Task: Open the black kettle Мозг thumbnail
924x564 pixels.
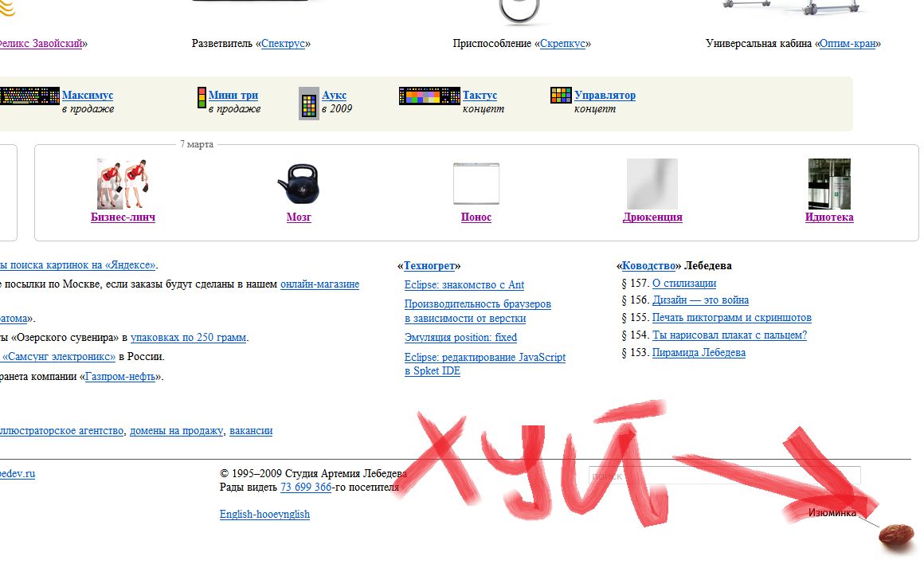Action: tap(298, 184)
